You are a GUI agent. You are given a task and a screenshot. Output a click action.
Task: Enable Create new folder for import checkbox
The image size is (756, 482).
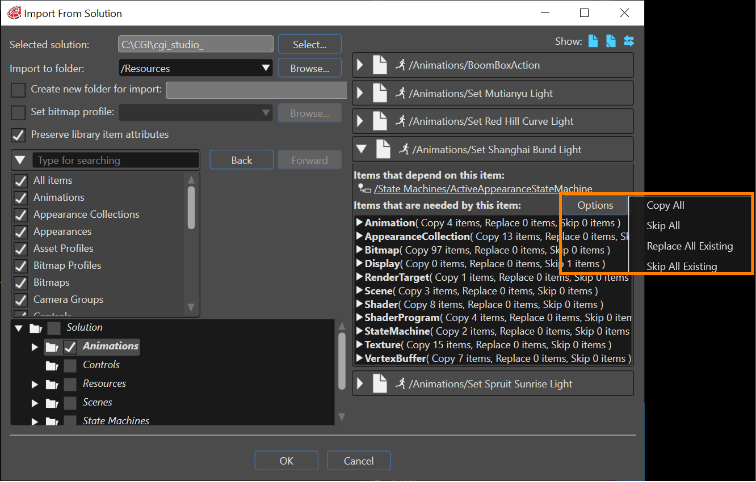pyautogui.click(x=18, y=90)
